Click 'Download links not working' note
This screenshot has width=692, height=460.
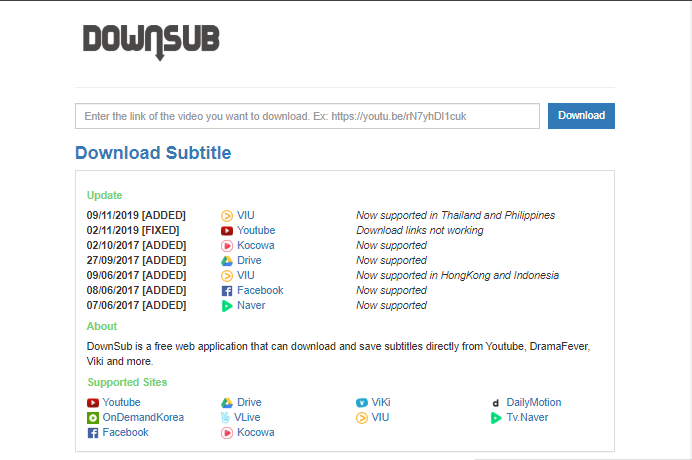pos(420,230)
